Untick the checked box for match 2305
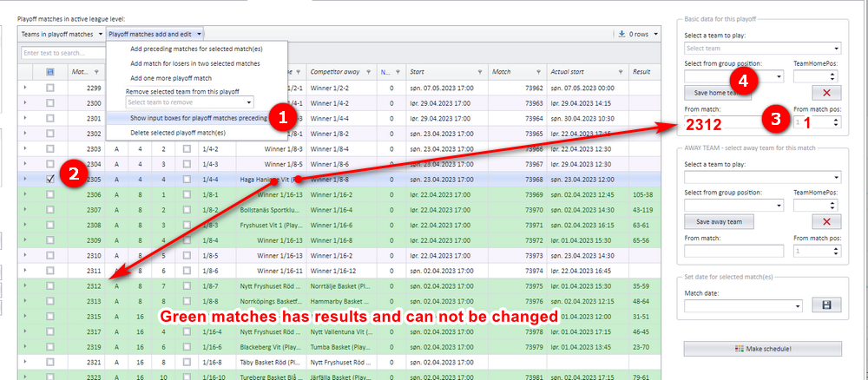The height and width of the screenshot is (380, 868). (x=49, y=180)
